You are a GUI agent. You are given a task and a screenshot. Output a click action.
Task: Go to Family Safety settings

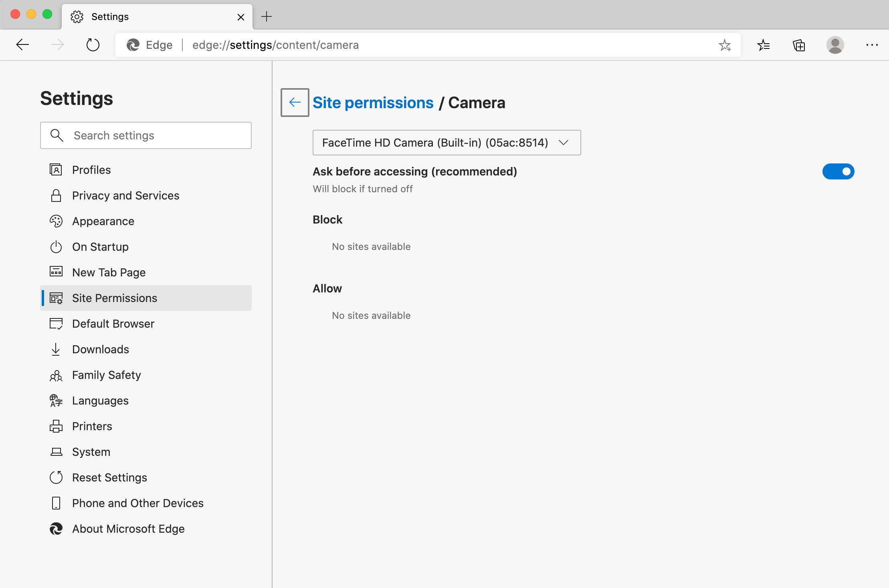pos(106,375)
